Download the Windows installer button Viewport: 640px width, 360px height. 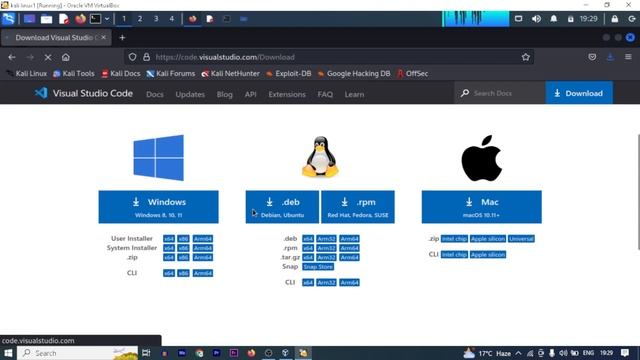click(x=158, y=207)
